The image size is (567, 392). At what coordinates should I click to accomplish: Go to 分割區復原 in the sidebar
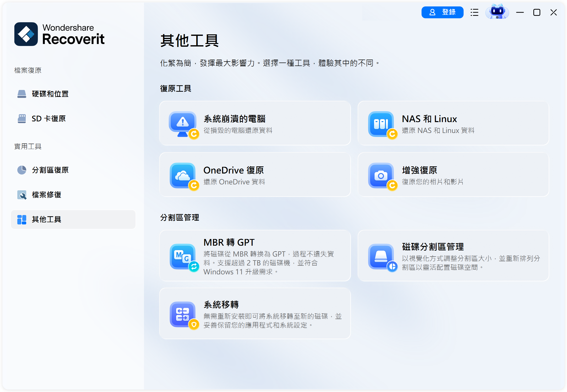tap(73, 170)
